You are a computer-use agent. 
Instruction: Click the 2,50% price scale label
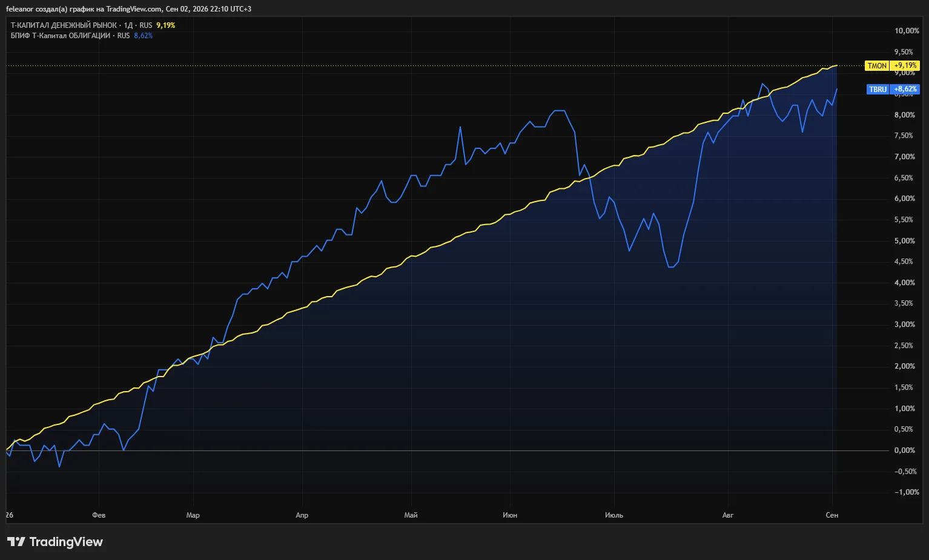click(904, 346)
